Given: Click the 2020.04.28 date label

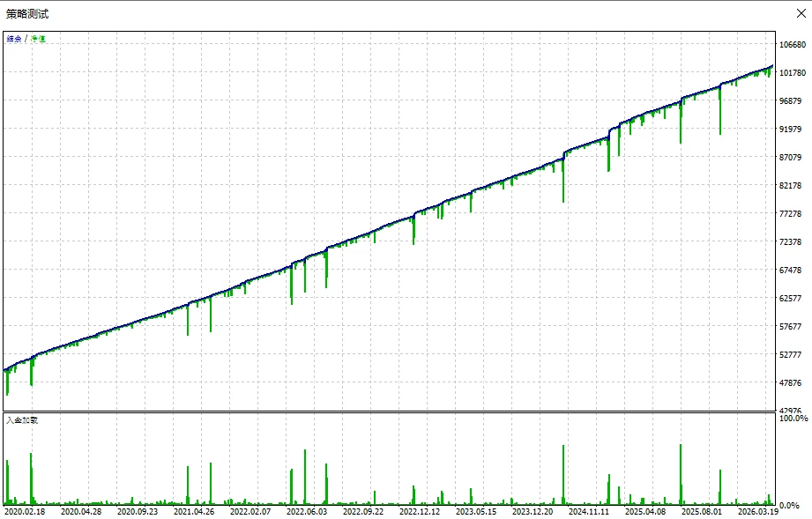Looking at the screenshot, I should [x=81, y=512].
